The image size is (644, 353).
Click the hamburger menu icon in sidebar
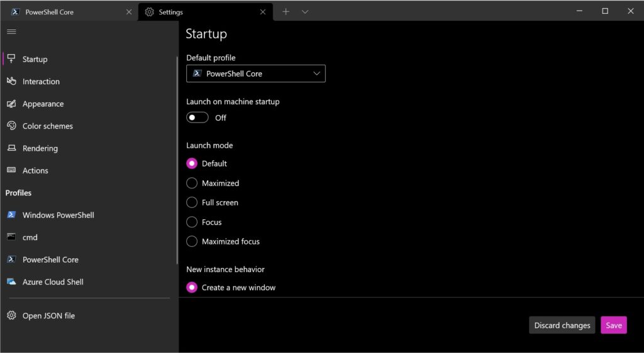[x=11, y=31]
